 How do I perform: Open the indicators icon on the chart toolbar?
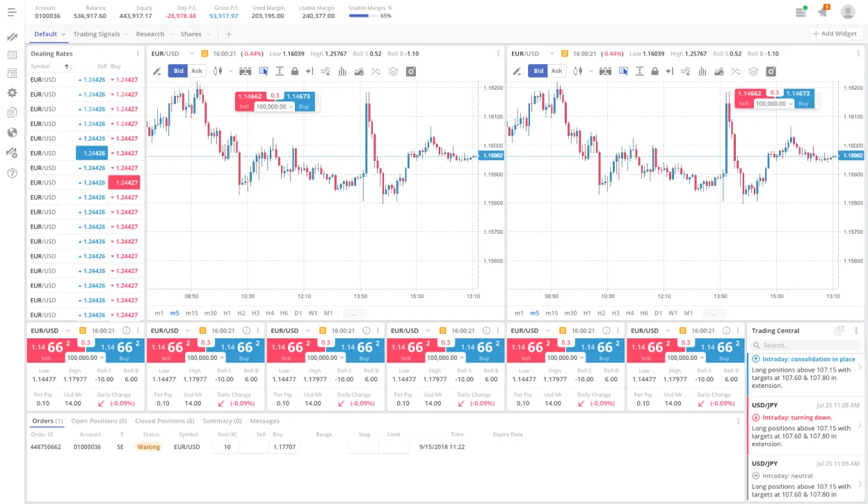click(x=325, y=70)
